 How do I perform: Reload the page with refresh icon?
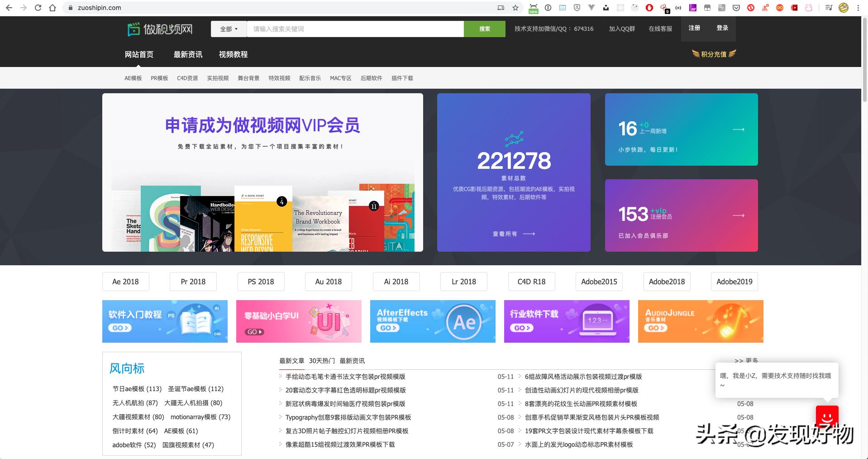click(38, 8)
